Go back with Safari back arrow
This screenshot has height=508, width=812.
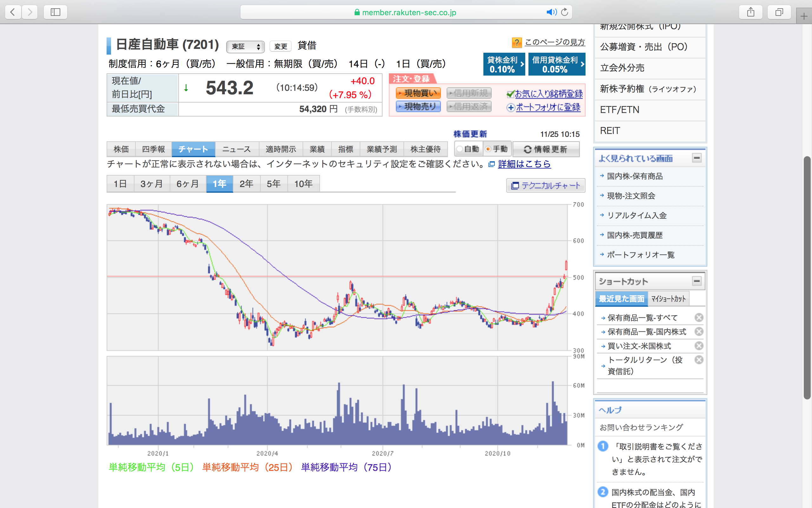coord(13,12)
